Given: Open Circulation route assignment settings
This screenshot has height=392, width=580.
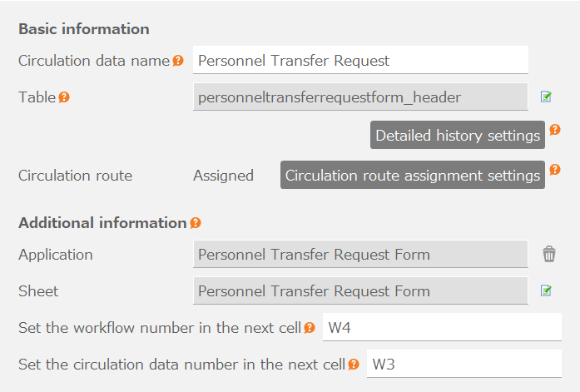Looking at the screenshot, I should (412, 176).
